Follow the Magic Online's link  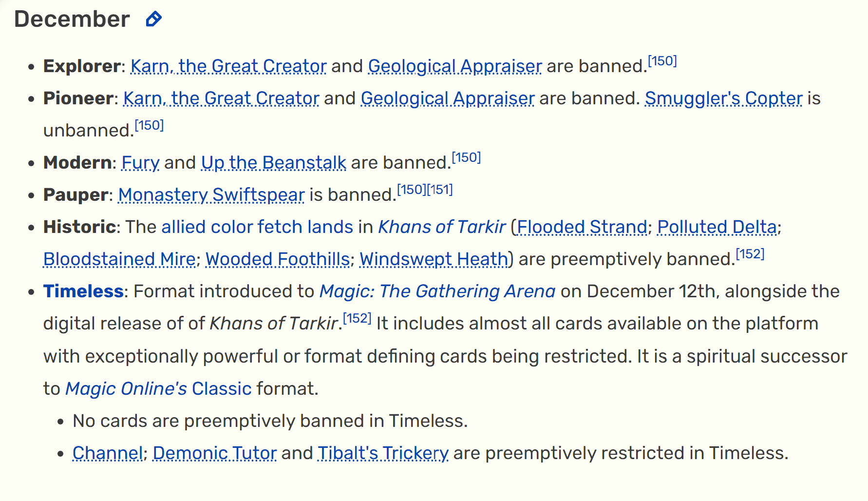click(x=126, y=389)
